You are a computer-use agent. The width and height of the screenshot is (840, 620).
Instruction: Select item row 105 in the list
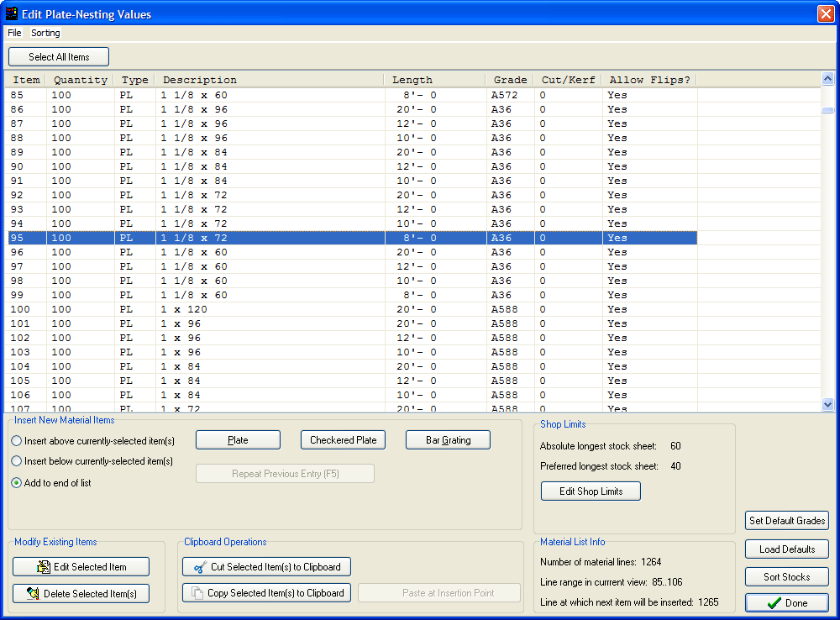point(351,381)
